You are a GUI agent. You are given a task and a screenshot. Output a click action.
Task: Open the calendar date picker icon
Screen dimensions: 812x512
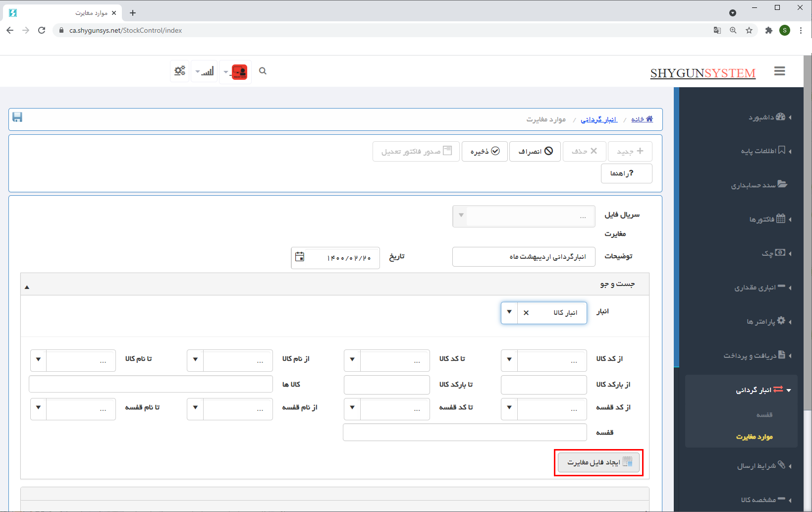(x=300, y=257)
